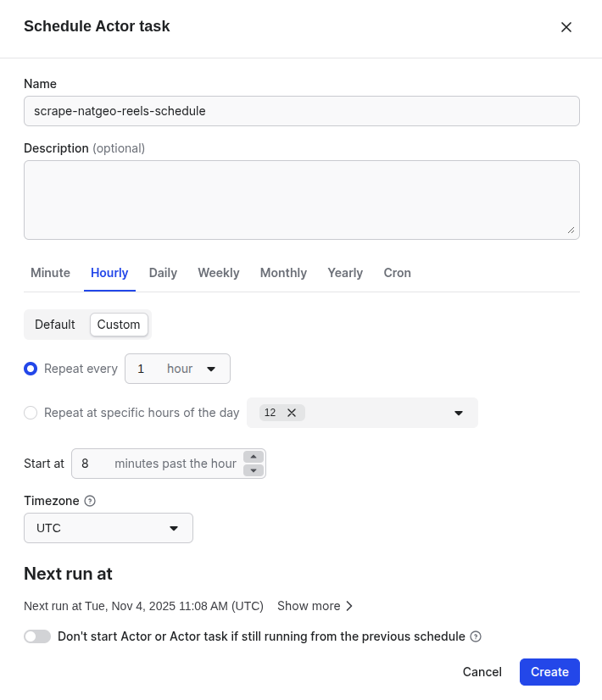Click the Timezone info icon
This screenshot has height=700, width=602.
[x=91, y=501]
